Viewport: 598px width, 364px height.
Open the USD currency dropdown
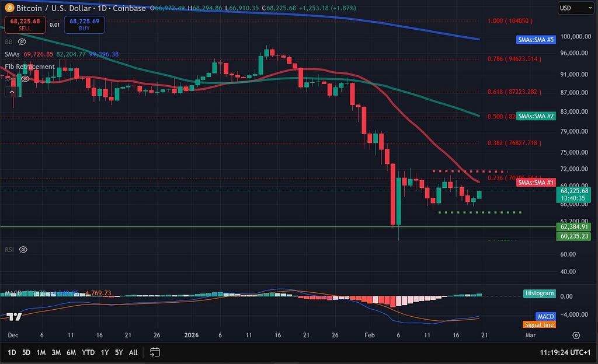click(x=575, y=8)
